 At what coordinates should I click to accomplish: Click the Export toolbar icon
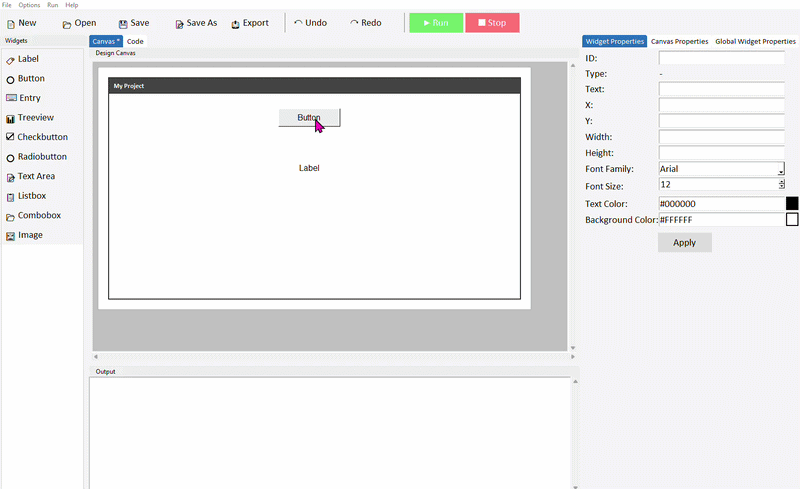(235, 23)
